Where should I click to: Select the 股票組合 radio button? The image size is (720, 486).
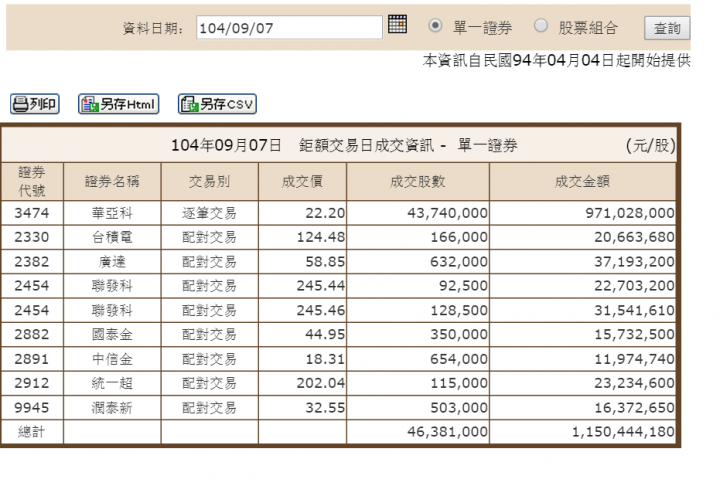(x=541, y=25)
